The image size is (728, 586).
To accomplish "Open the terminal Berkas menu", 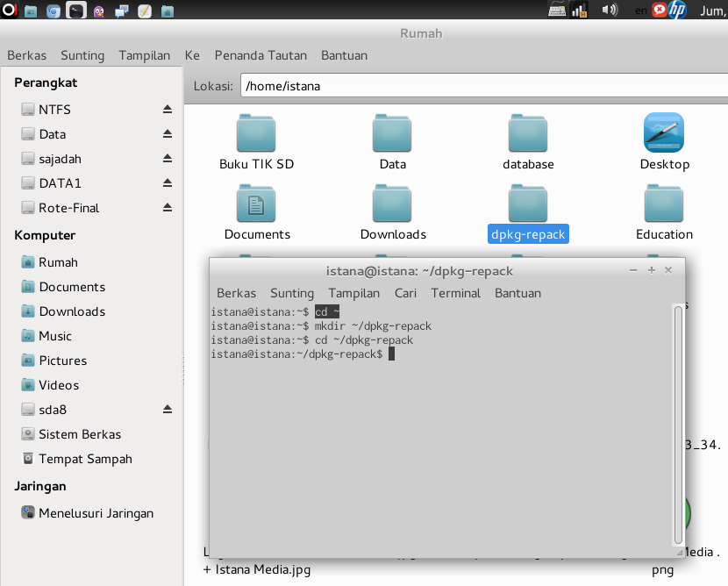I will pos(236,293).
